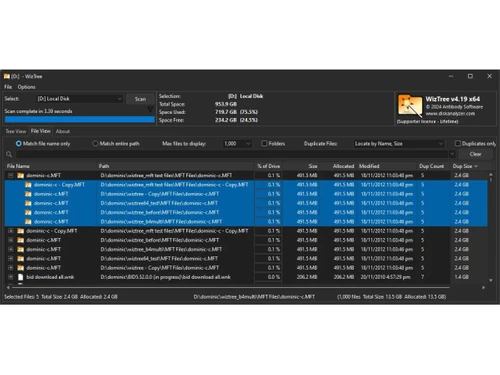Click the horizontal scrollbar's right arrow
500x375 pixels.
[x=483, y=287]
